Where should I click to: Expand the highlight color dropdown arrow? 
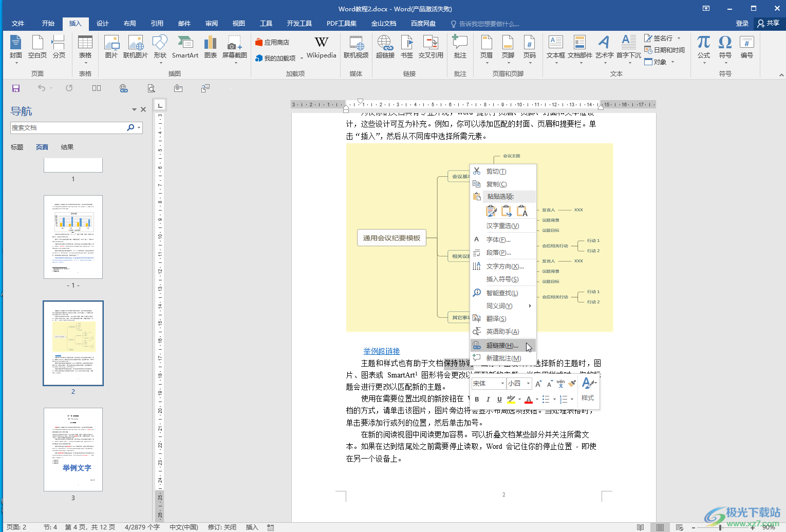pyautogui.click(x=519, y=399)
